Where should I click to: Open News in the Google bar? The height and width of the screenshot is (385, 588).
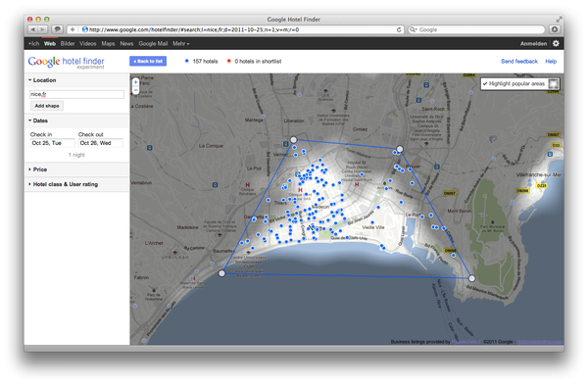pos(126,43)
